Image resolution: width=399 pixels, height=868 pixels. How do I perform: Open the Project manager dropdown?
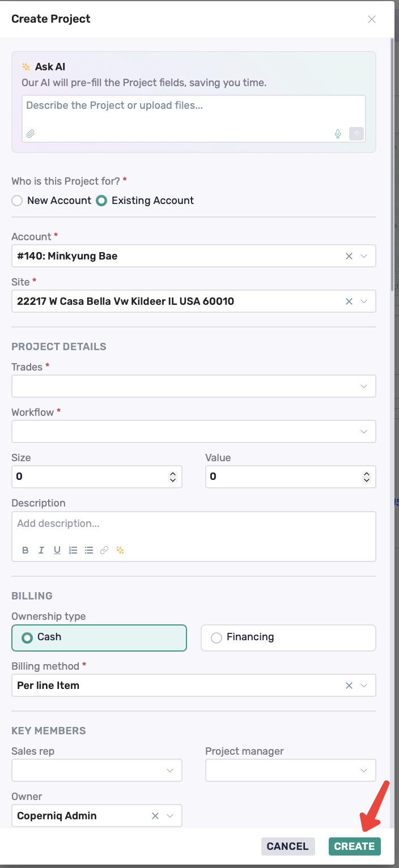pos(291,771)
